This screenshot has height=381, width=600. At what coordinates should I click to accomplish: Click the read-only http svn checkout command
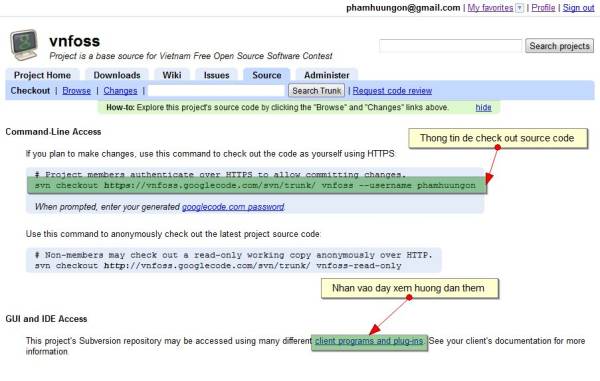point(218,265)
